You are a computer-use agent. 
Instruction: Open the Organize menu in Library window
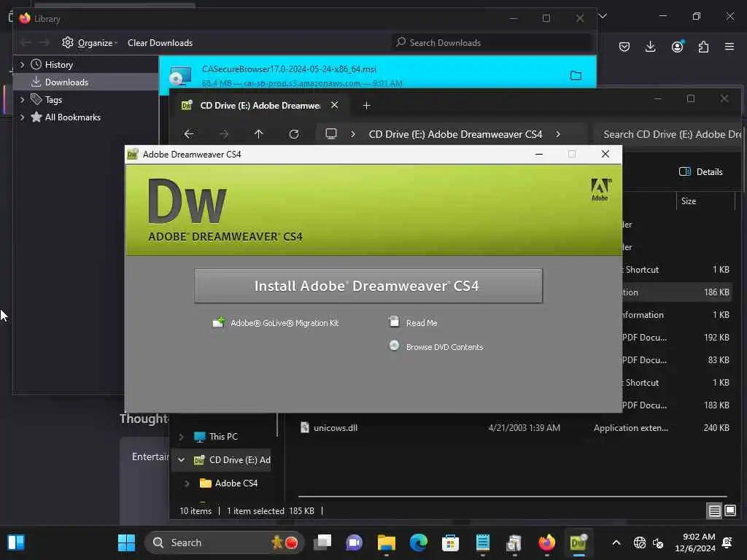coord(90,43)
